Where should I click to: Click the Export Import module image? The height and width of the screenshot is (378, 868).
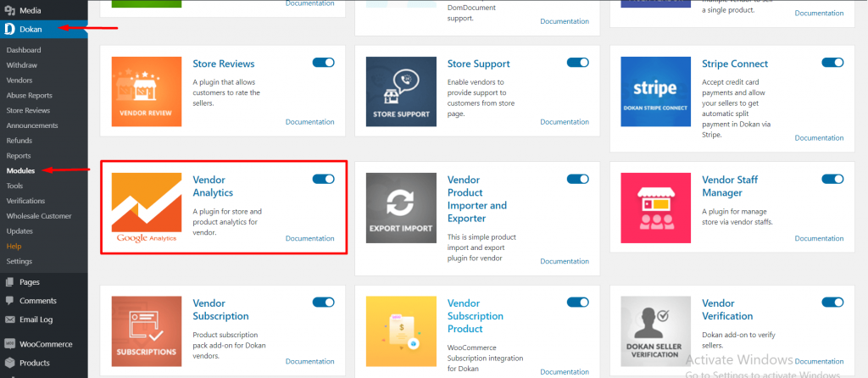tap(401, 208)
